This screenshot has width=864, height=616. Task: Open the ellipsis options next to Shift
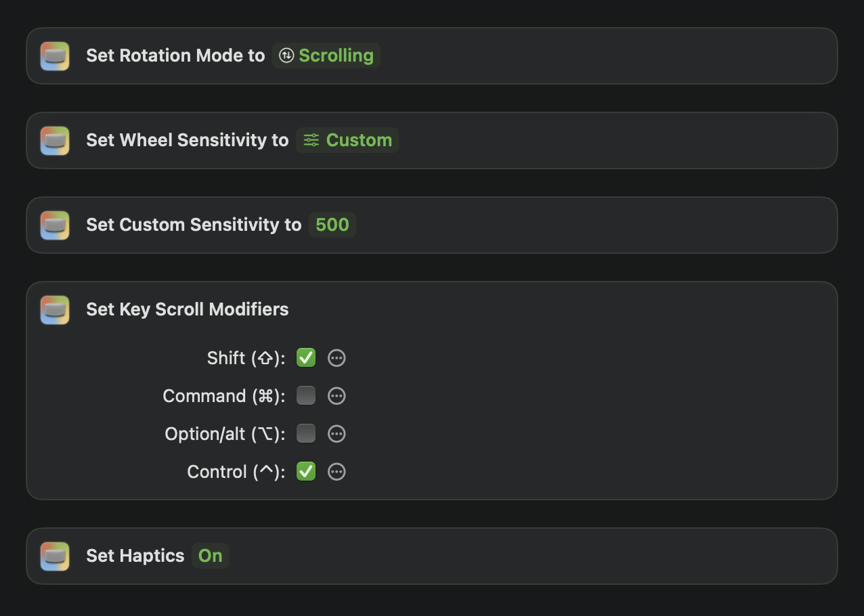(337, 358)
